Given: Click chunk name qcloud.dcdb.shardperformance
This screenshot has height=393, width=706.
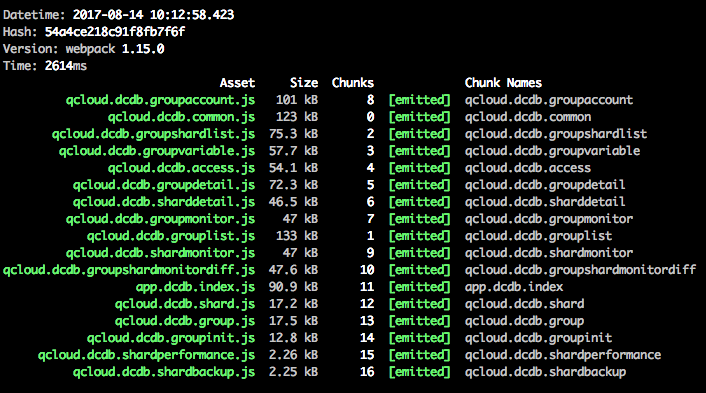Looking at the screenshot, I should 563,355.
